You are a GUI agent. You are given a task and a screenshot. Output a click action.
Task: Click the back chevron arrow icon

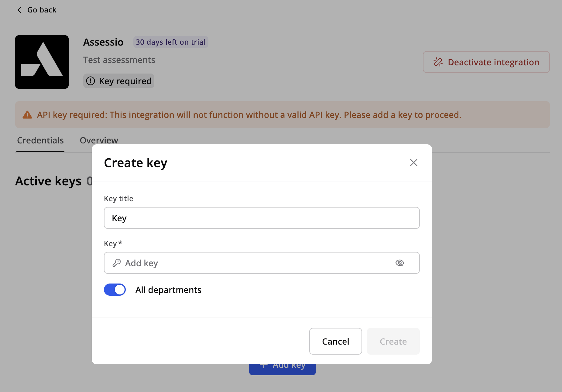coord(19,10)
